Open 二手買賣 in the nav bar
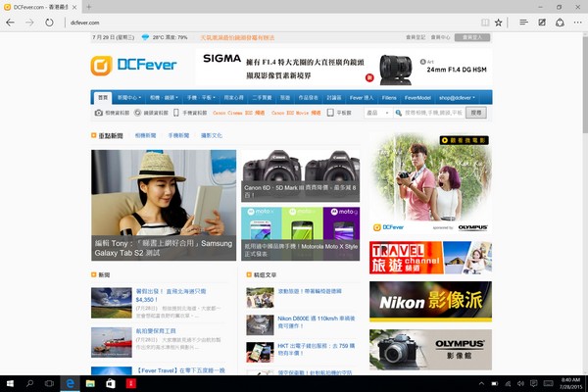The image size is (588, 392). point(262,98)
